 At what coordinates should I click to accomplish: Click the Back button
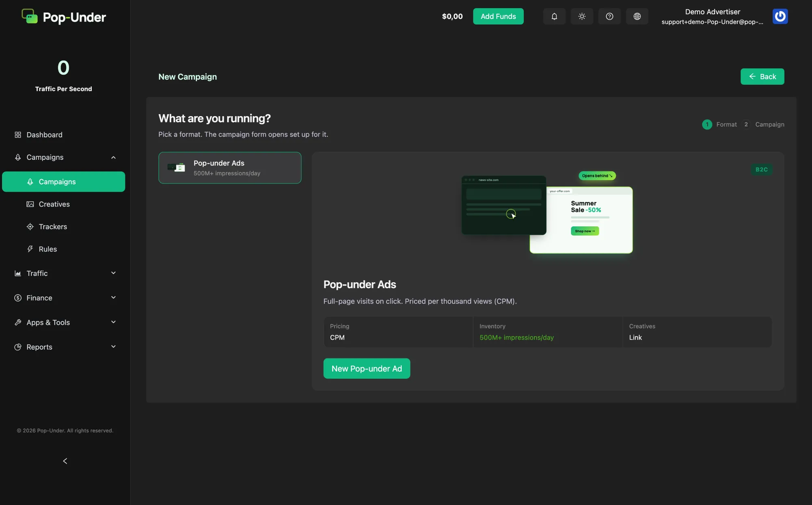click(762, 77)
